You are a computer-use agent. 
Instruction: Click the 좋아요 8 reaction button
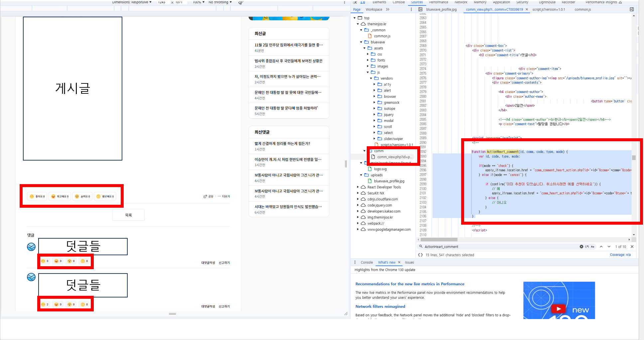pyautogui.click(x=37, y=196)
